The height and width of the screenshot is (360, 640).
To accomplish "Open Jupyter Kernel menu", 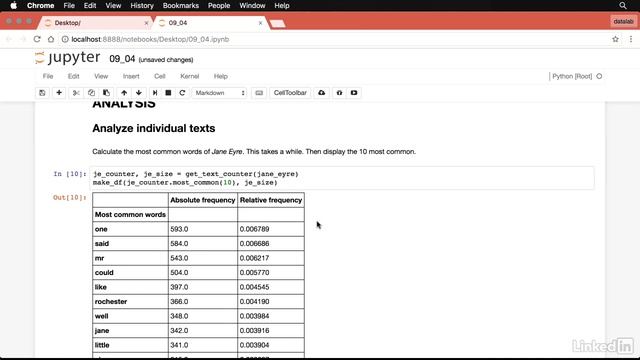I will (190, 76).
